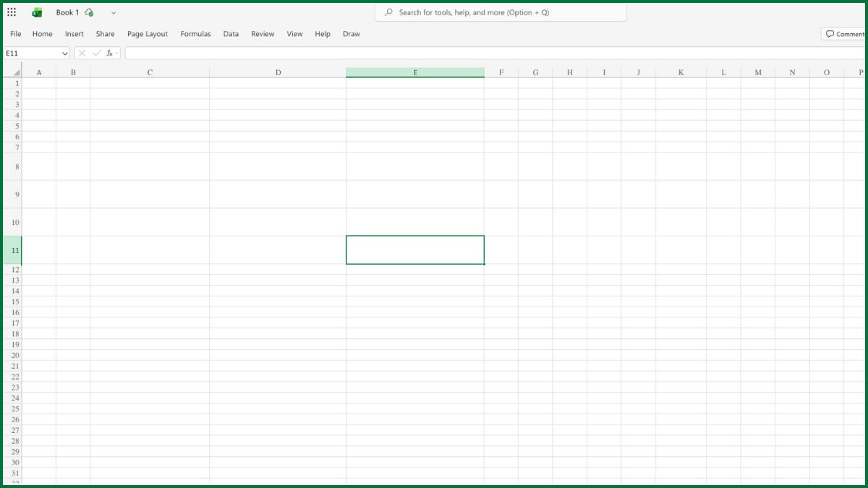Open the Microsoft 365 app launcher grid
This screenshot has width=868, height=488.
tap(12, 12)
